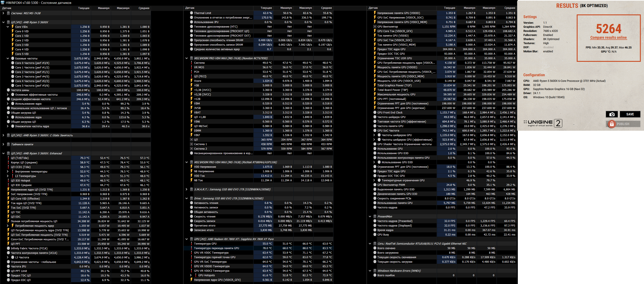The height and width of the screenshot is (284, 644).
Task: Collapse the Core VIDs subtree
Action: (8, 27)
